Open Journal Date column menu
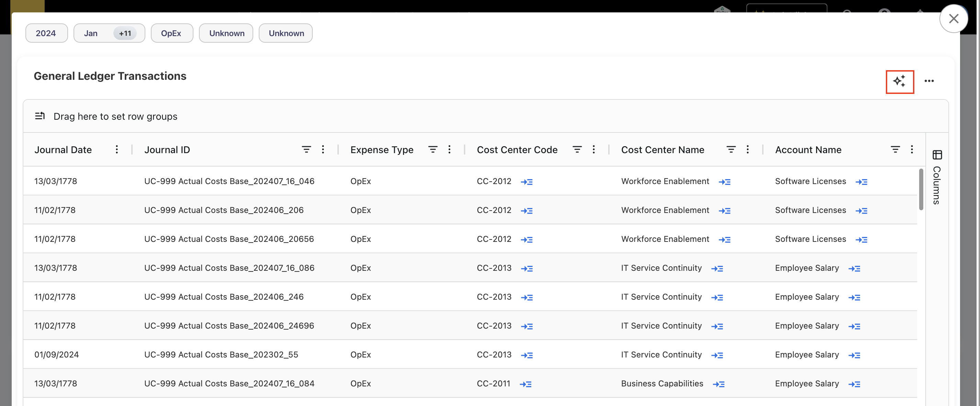This screenshot has width=980, height=406. point(117,149)
